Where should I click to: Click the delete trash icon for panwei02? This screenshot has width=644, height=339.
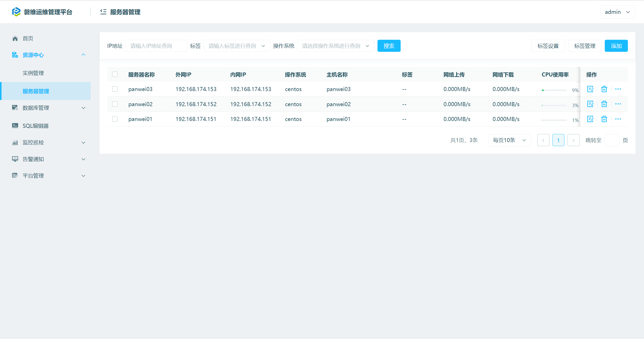coord(604,104)
